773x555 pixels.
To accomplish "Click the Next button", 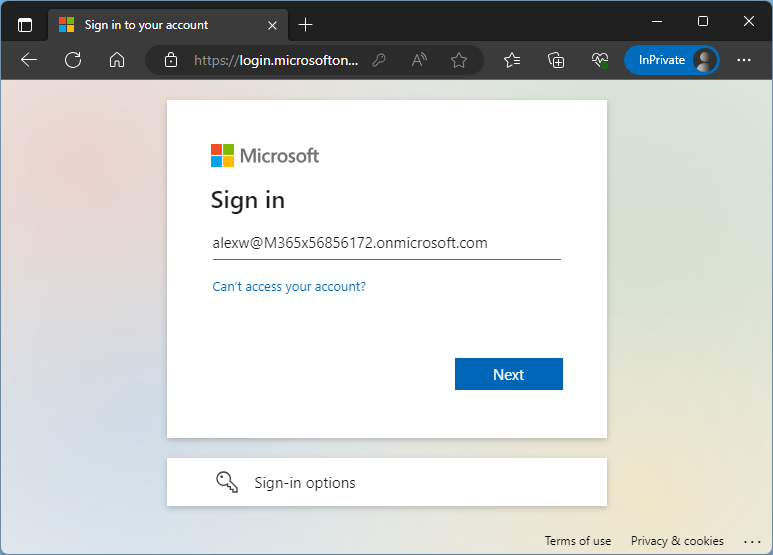I will pos(509,374).
